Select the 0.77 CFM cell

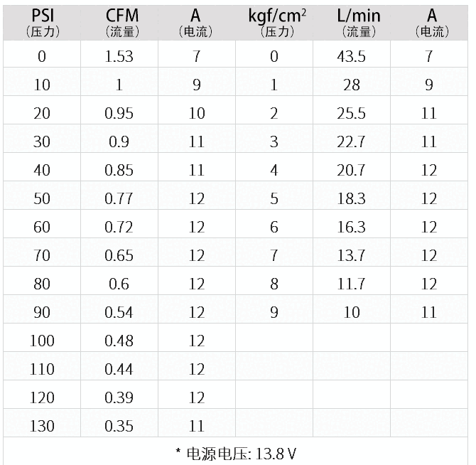pyautogui.click(x=119, y=198)
